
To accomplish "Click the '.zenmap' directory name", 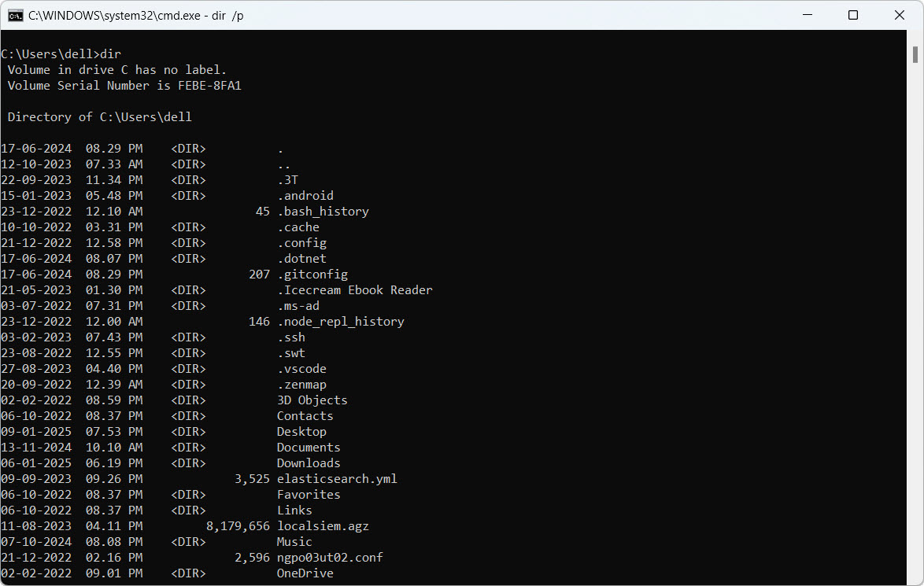I will tap(301, 385).
